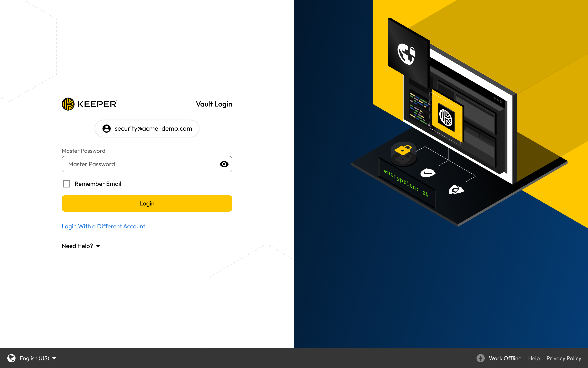Image resolution: width=588 pixels, height=368 pixels.
Task: Click the Master Password input field
Action: click(147, 164)
